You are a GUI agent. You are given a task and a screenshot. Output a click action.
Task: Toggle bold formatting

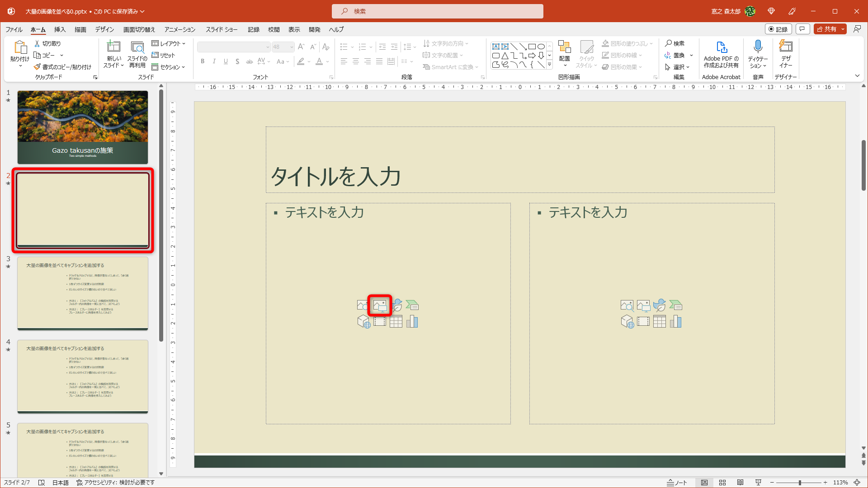point(203,61)
